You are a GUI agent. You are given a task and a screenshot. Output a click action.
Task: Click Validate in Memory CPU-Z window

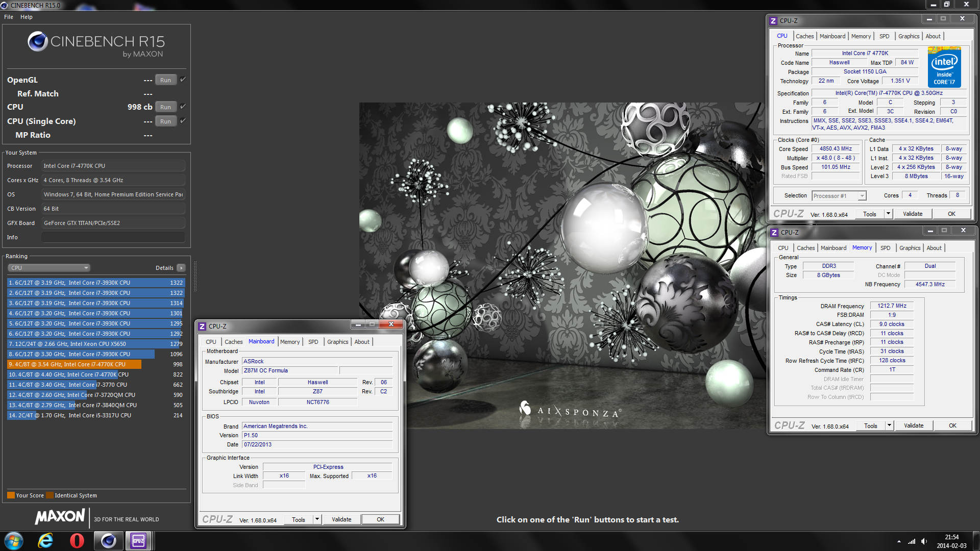[x=914, y=426]
